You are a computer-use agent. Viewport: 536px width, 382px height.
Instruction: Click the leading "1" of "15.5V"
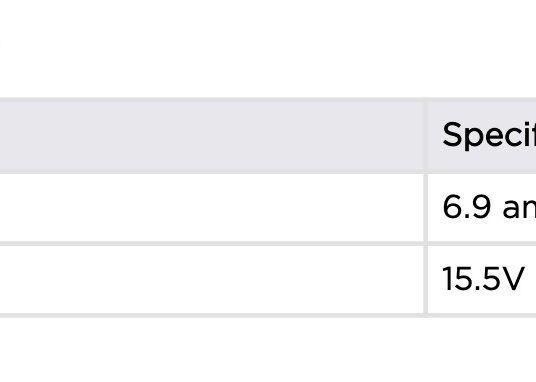447,279
